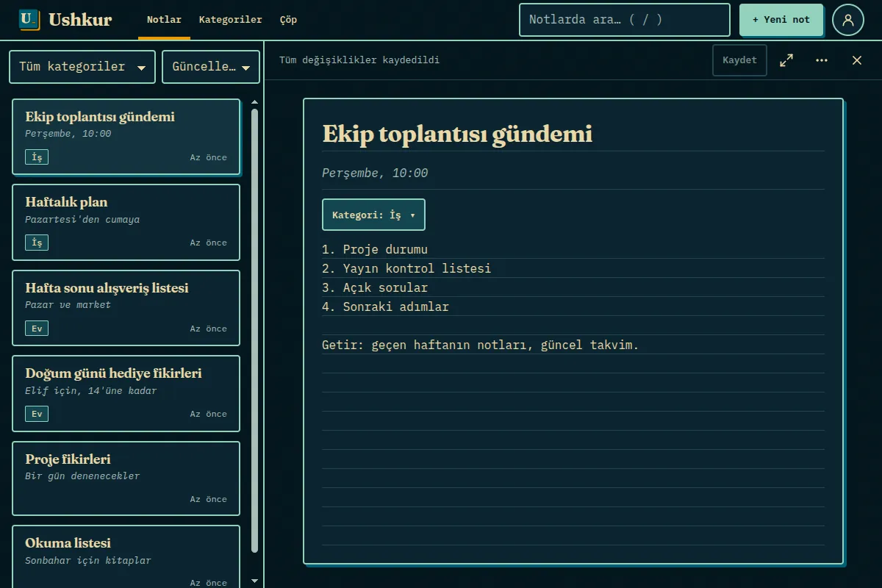Close the note editor
Viewport: 882px width, 588px height.
857,60
